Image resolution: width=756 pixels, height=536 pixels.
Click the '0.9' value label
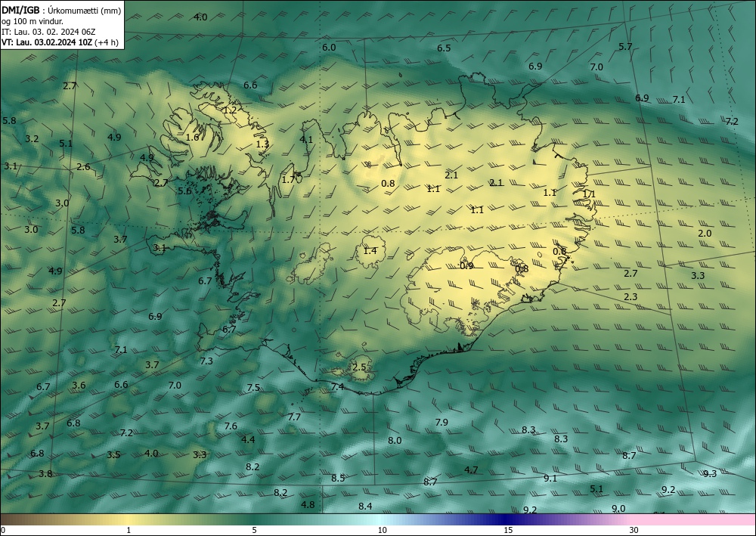(x=466, y=265)
